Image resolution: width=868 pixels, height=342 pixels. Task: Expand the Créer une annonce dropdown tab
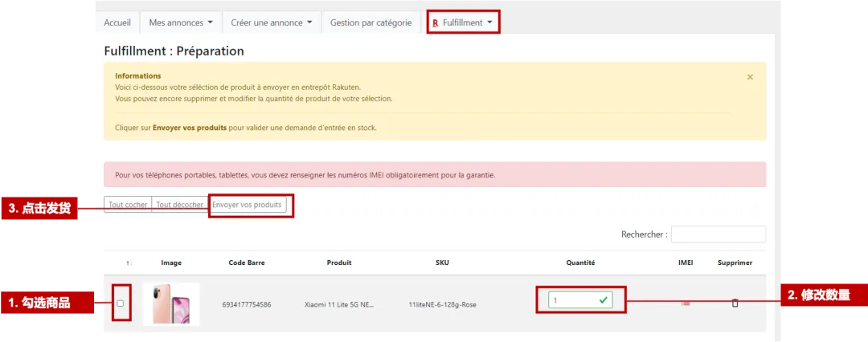(272, 22)
